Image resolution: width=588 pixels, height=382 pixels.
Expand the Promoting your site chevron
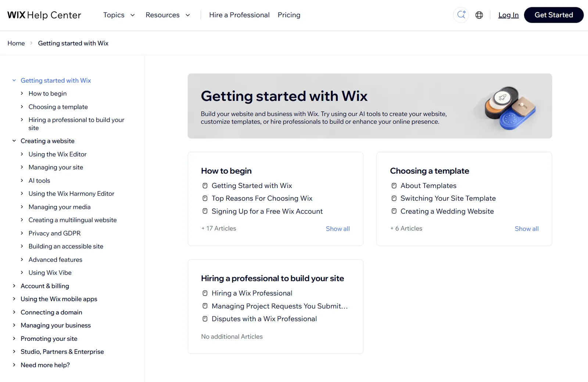pyautogui.click(x=14, y=338)
